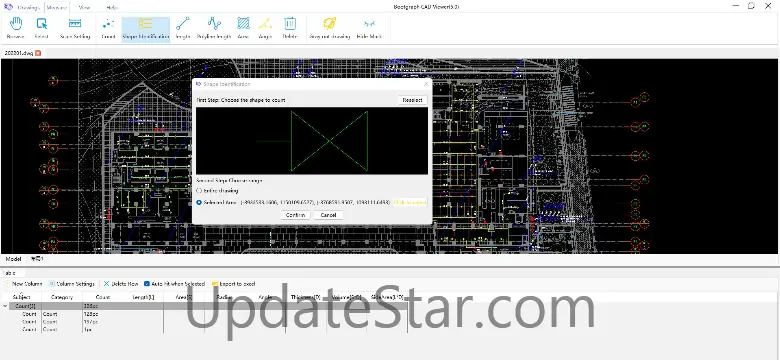Cancel the Shape Identification dialog

[x=328, y=215]
